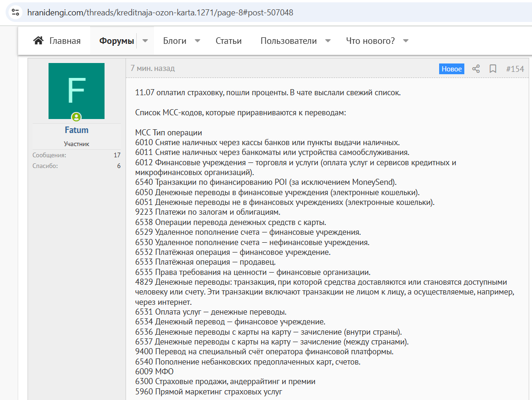Screen dimensions: 532x400
Task: Bookmark post #154 with bookmark icon
Action: pyautogui.click(x=493, y=69)
